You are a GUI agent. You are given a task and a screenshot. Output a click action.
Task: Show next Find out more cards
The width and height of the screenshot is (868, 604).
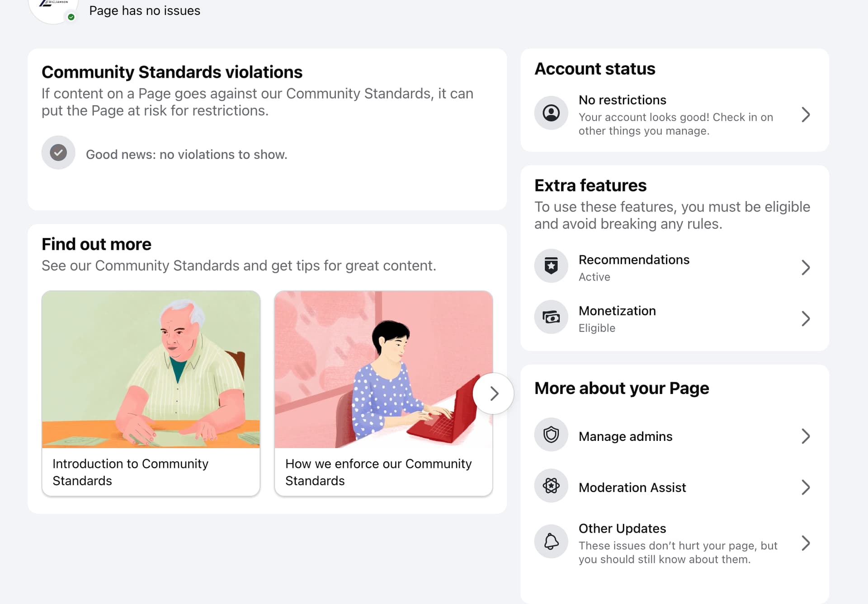(494, 393)
